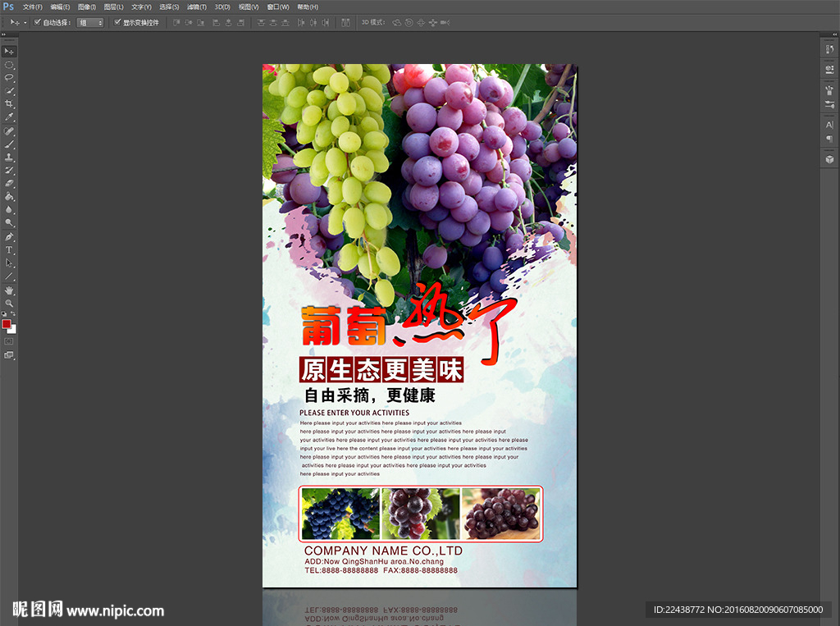Click align bottom edges button
This screenshot has width=840, height=626.
(x=201, y=22)
